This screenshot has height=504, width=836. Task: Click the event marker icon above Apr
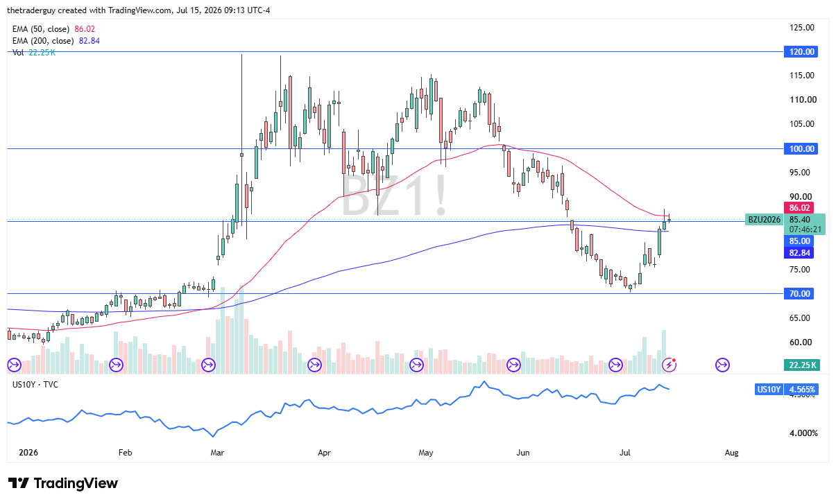[x=315, y=364]
